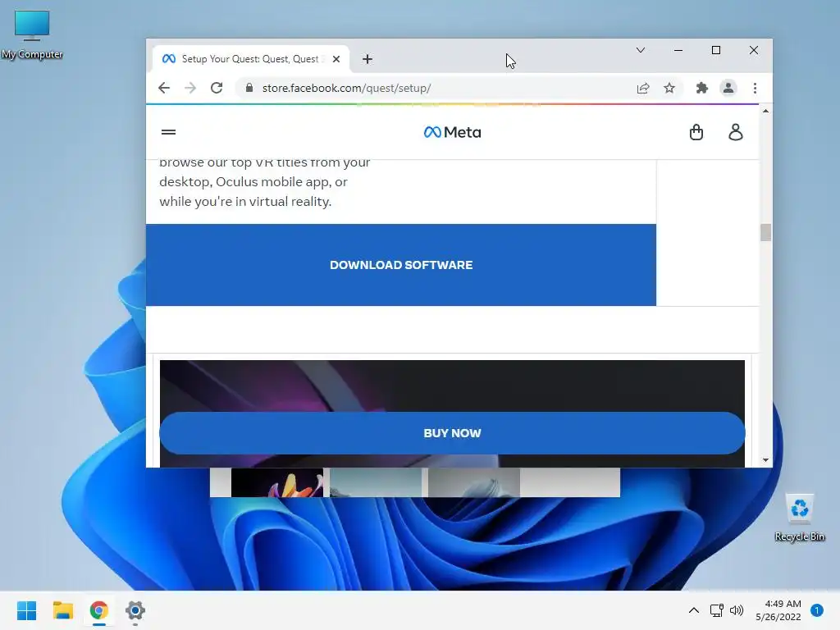
Task: Click the Chrome taskbar icon
Action: (x=98, y=610)
